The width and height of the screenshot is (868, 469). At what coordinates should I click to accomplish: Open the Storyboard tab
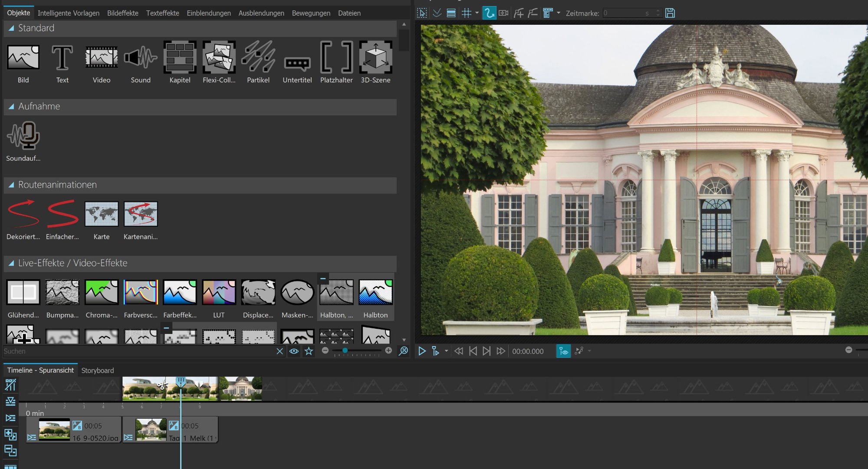pos(98,370)
